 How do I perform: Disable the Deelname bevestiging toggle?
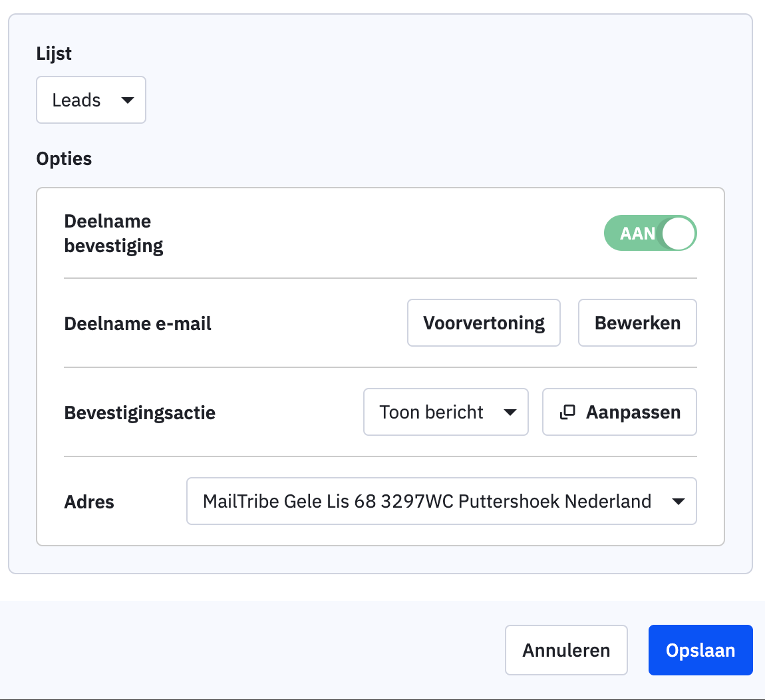(649, 234)
